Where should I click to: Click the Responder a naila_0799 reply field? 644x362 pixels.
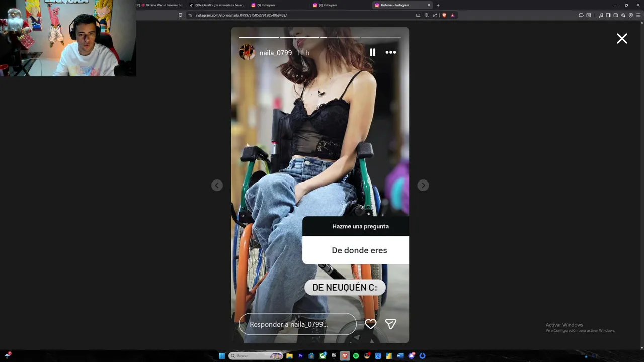click(x=298, y=324)
